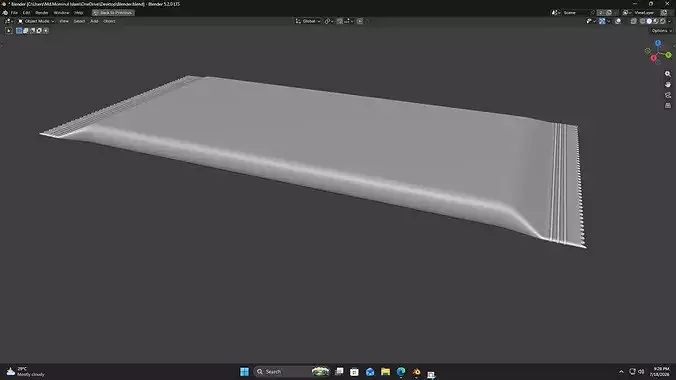Switch to rendered viewport shading
Image resolution: width=676 pixels, height=380 pixels.
pos(663,21)
